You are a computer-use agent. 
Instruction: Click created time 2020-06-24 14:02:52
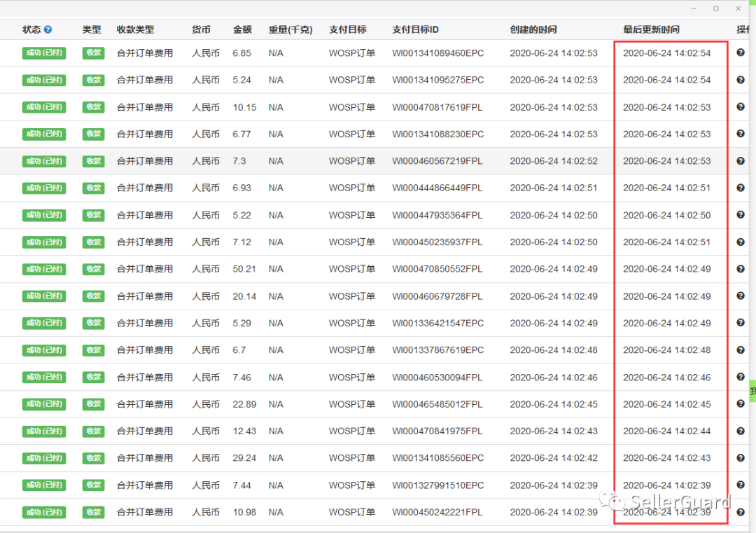(554, 161)
